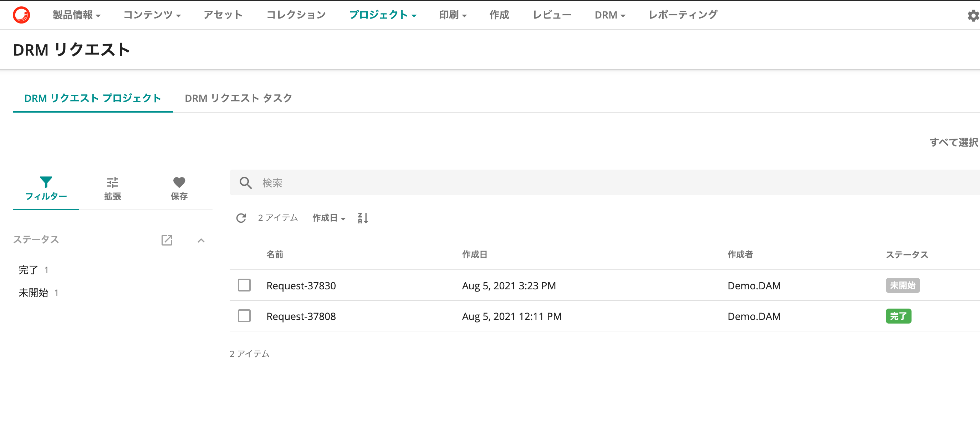Image resolution: width=980 pixels, height=444 pixels.
Task: Go to アセット in navigation
Action: click(x=223, y=15)
